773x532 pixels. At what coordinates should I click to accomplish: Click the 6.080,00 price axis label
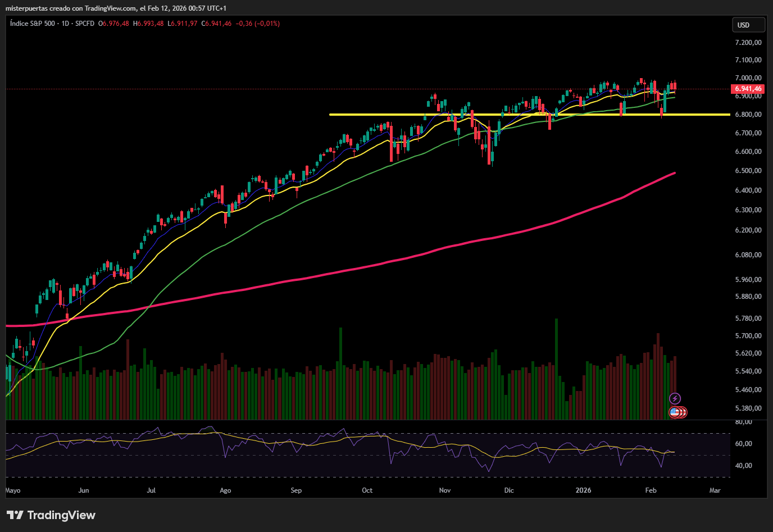(x=748, y=255)
